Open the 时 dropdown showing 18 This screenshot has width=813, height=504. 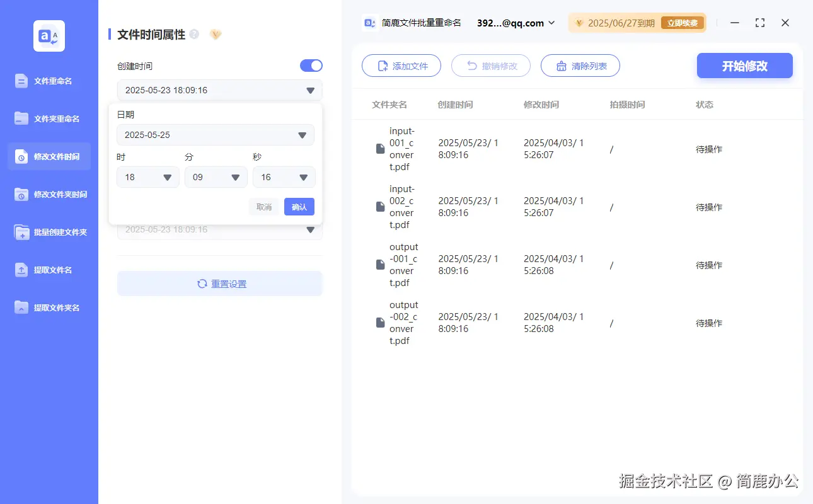148,177
